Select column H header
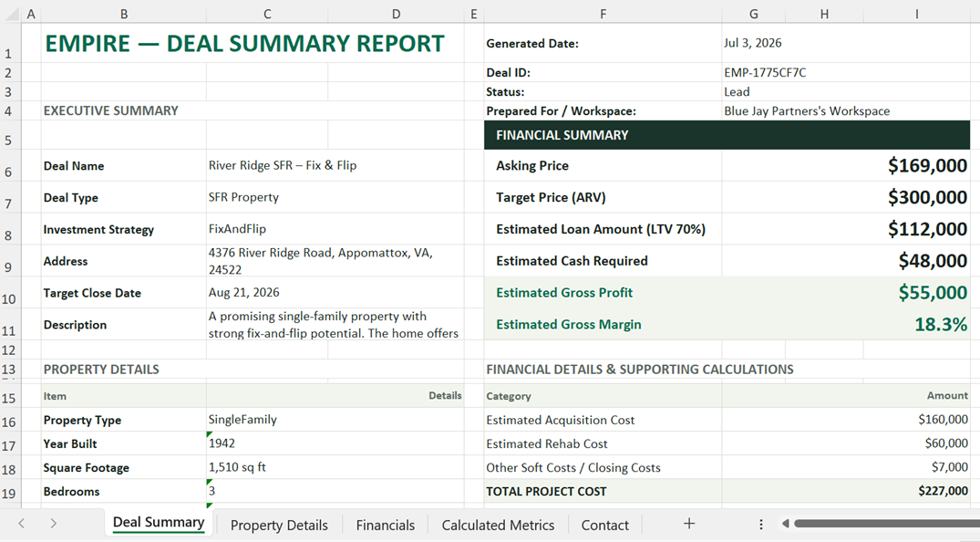Viewport: 980px width, 542px height. [x=824, y=14]
